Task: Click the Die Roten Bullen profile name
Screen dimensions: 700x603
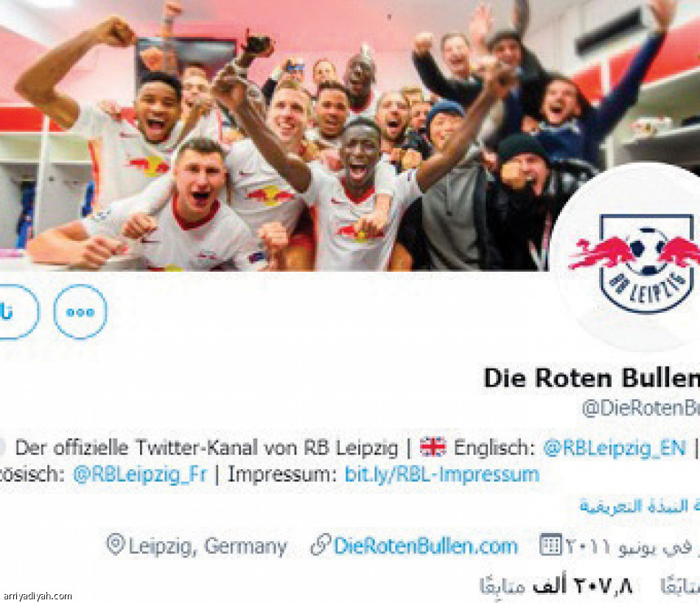Action: pos(592,378)
